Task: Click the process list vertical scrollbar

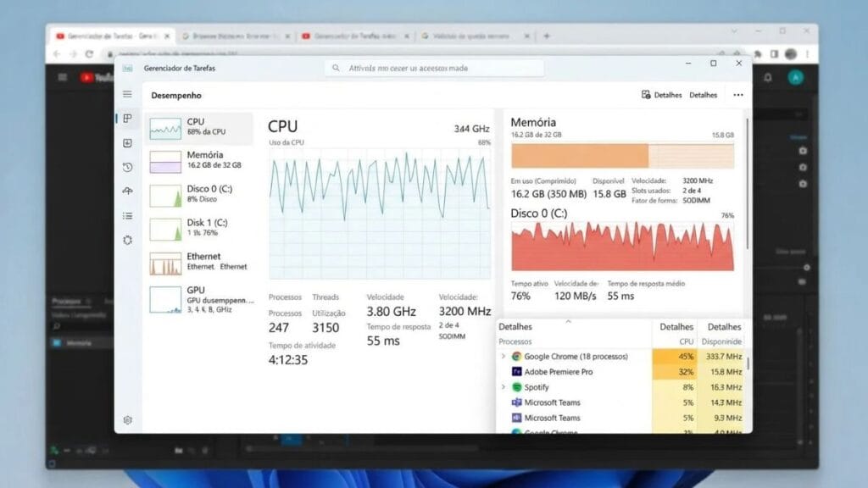Action: click(x=748, y=363)
